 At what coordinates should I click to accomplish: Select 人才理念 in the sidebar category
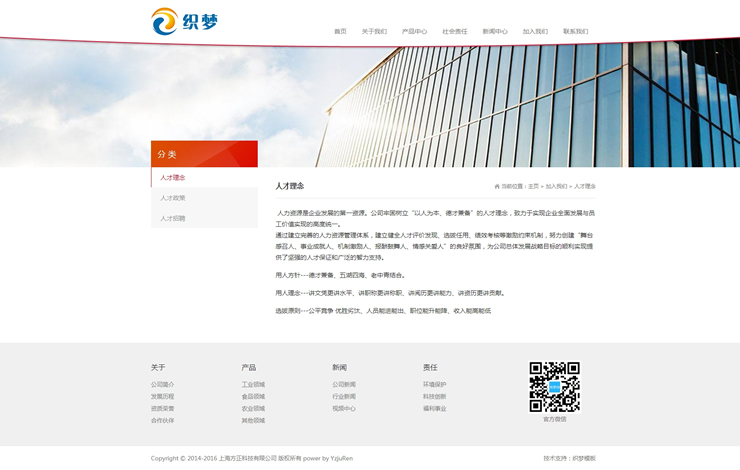pos(173,177)
